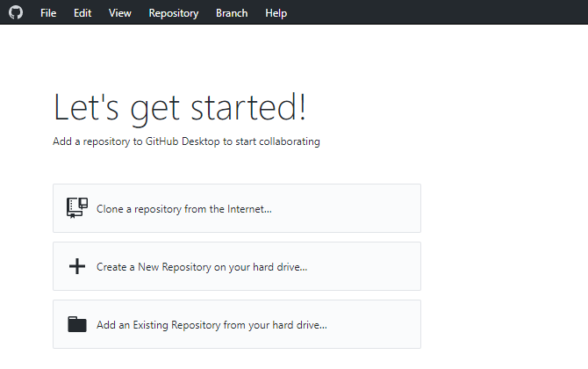Image resolution: width=588 pixels, height=369 pixels.
Task: Select Create a New Repository on your hard drive
Action: pyautogui.click(x=237, y=266)
